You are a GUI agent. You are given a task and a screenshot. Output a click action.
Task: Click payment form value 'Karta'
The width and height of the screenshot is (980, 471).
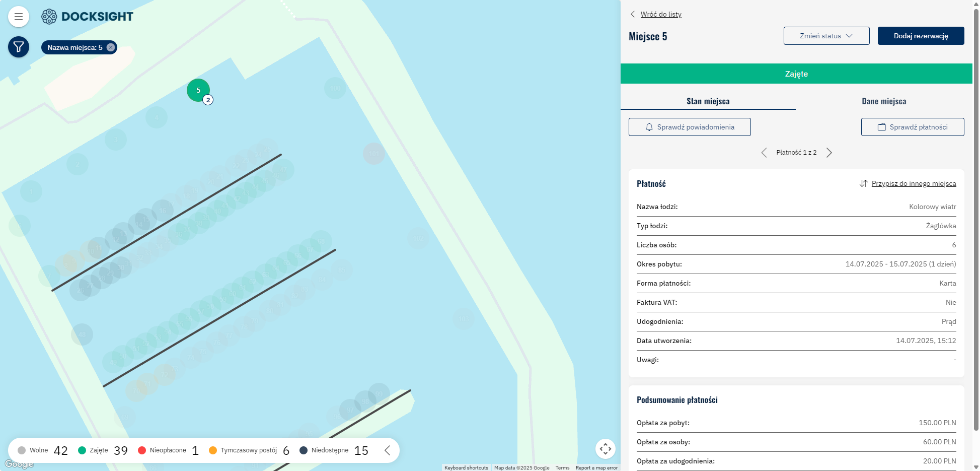point(948,283)
